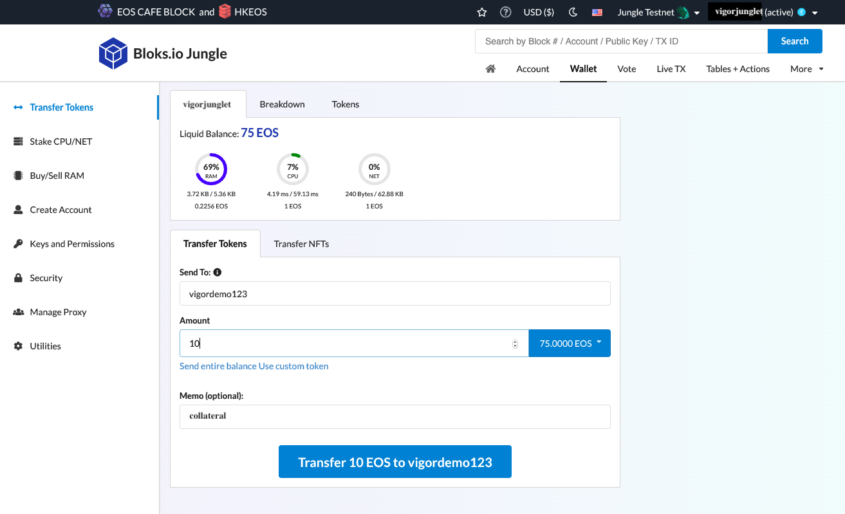Open the 75.0000 EOS token dropdown
This screenshot has height=514, width=845.
pyautogui.click(x=570, y=343)
